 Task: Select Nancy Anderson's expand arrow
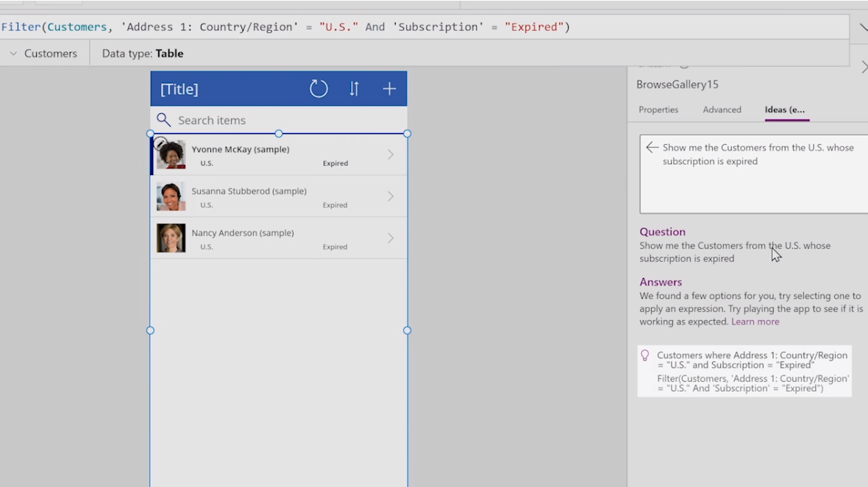pyautogui.click(x=391, y=238)
